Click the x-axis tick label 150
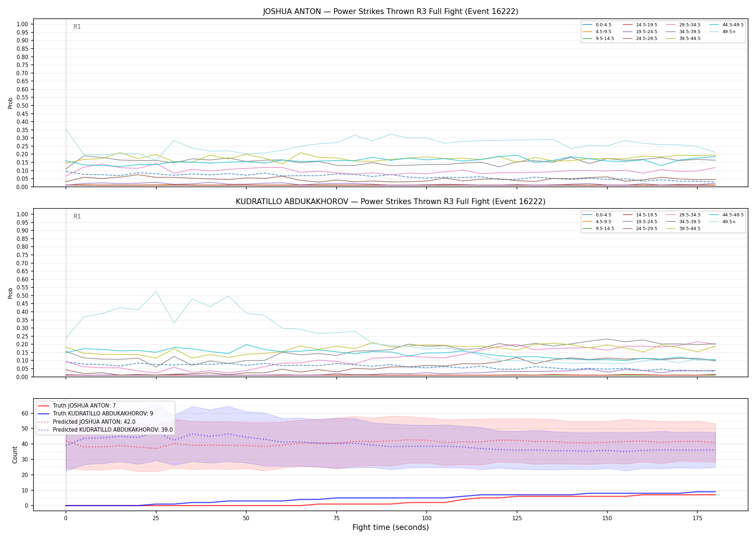Screen dimensions: 756x540 coord(607,518)
